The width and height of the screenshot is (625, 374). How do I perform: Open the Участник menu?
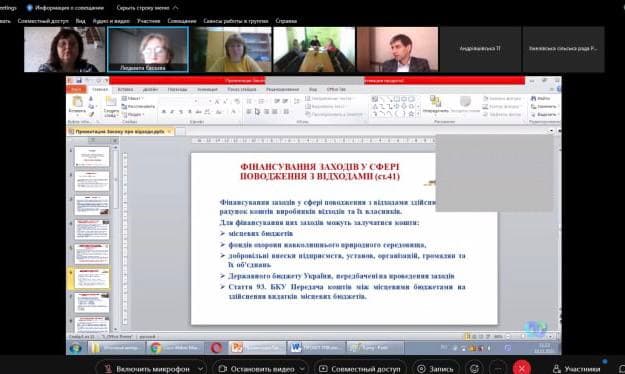[x=148, y=21]
